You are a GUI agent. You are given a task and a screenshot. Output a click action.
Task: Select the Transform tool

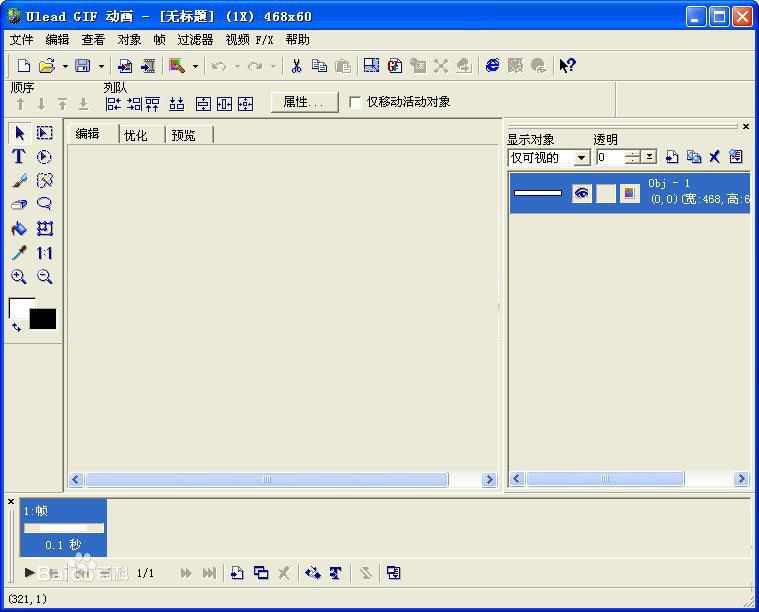[x=45, y=228]
